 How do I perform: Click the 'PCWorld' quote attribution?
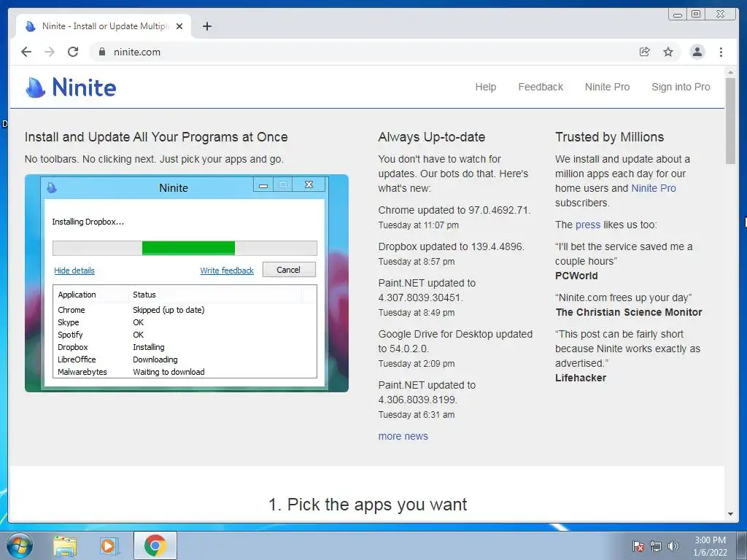(576, 276)
